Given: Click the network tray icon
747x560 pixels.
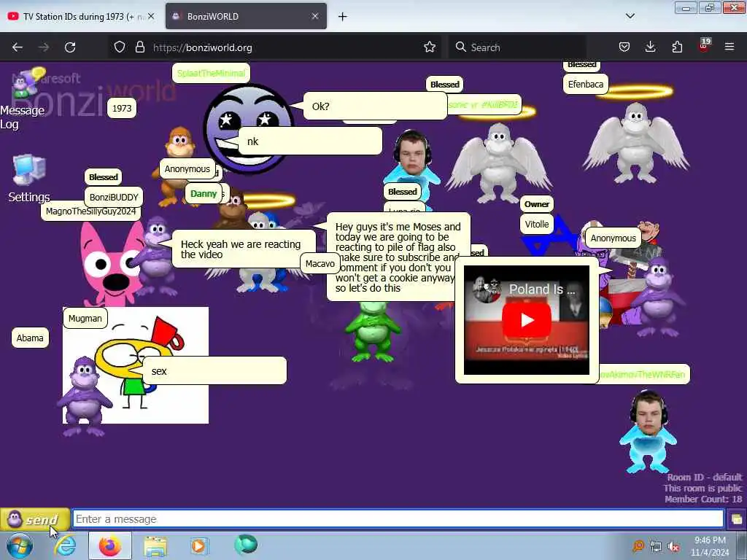Looking at the screenshot, I should 656,547.
